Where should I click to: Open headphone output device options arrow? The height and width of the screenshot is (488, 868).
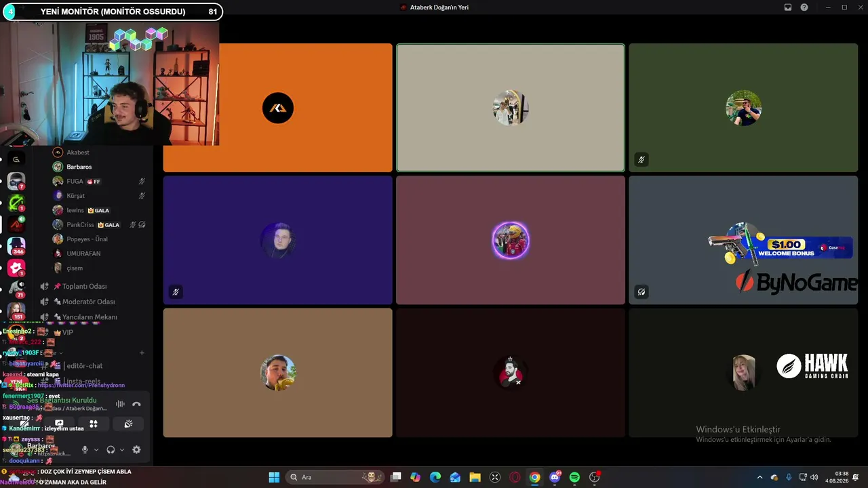pyautogui.click(x=122, y=449)
